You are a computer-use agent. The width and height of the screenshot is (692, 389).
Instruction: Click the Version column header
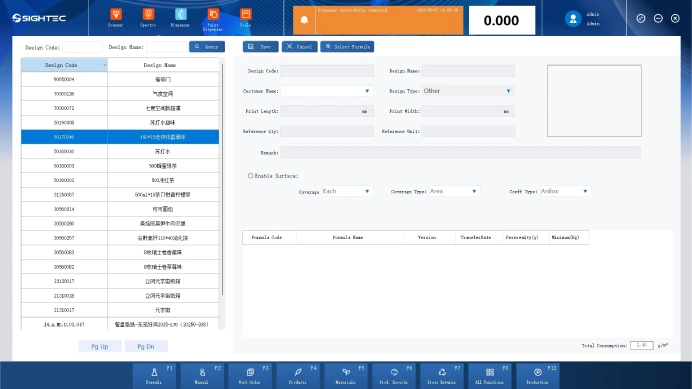430,238
